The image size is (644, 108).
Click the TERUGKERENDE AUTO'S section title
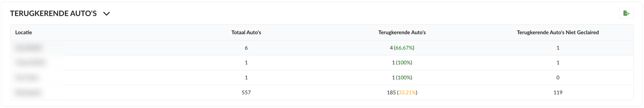click(x=53, y=14)
